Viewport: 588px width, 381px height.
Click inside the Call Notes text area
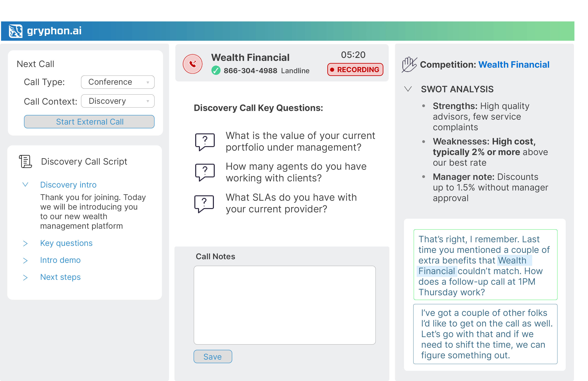pos(285,305)
